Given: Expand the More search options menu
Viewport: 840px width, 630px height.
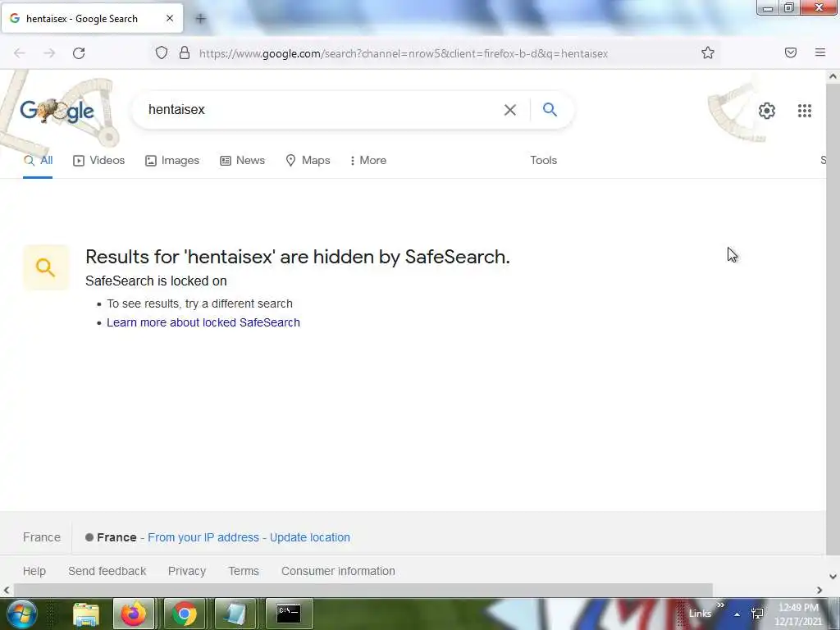Looking at the screenshot, I should click(x=367, y=160).
